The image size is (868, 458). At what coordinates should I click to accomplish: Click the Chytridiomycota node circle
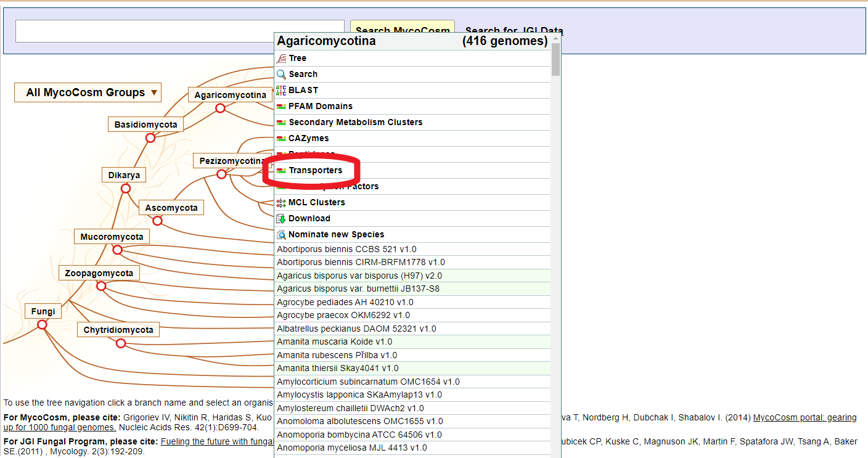pyautogui.click(x=121, y=343)
